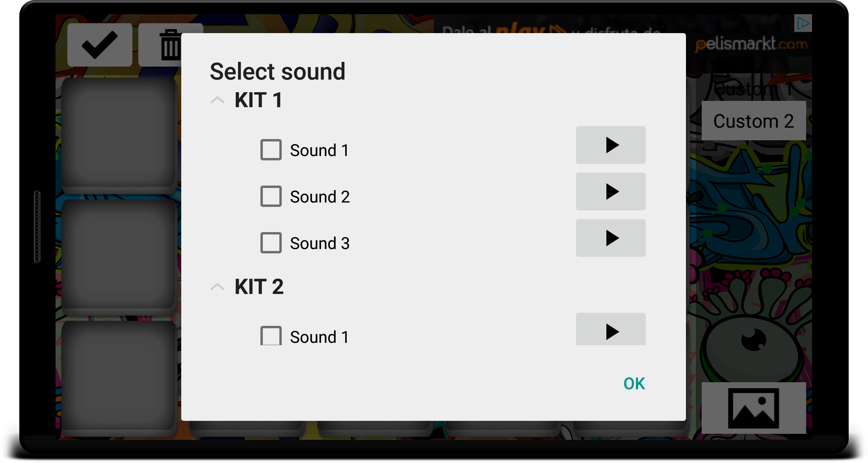
Task: Switch to the Custom 2 tab
Action: [753, 121]
